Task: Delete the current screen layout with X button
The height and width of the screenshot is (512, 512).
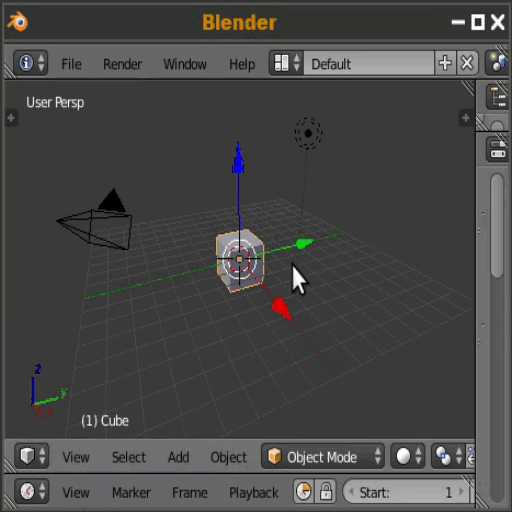Action: (x=467, y=63)
